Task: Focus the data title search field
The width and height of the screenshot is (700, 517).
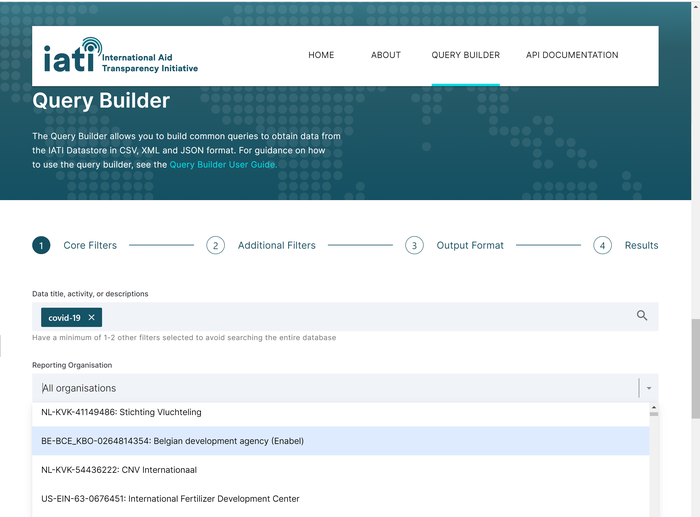Action: pos(345,317)
